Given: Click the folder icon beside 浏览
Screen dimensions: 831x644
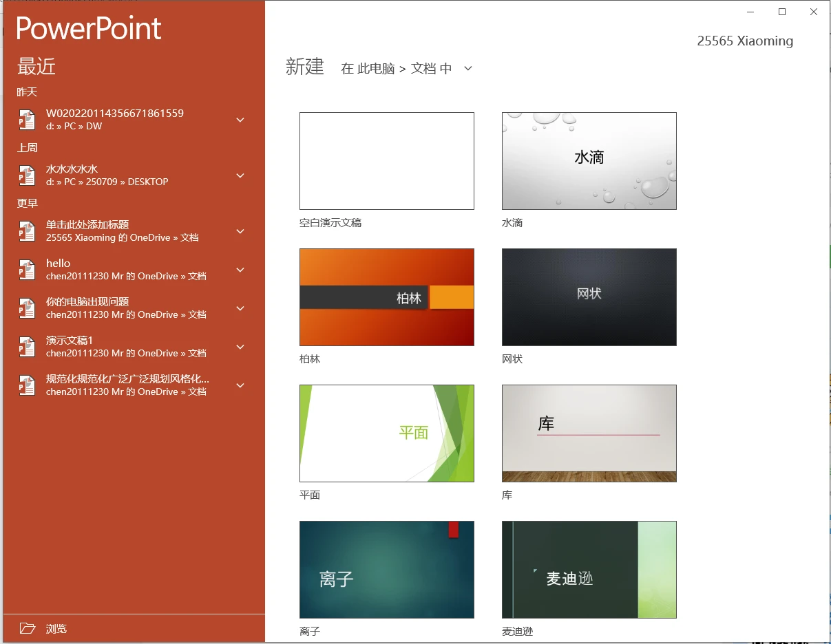Looking at the screenshot, I should click(28, 628).
